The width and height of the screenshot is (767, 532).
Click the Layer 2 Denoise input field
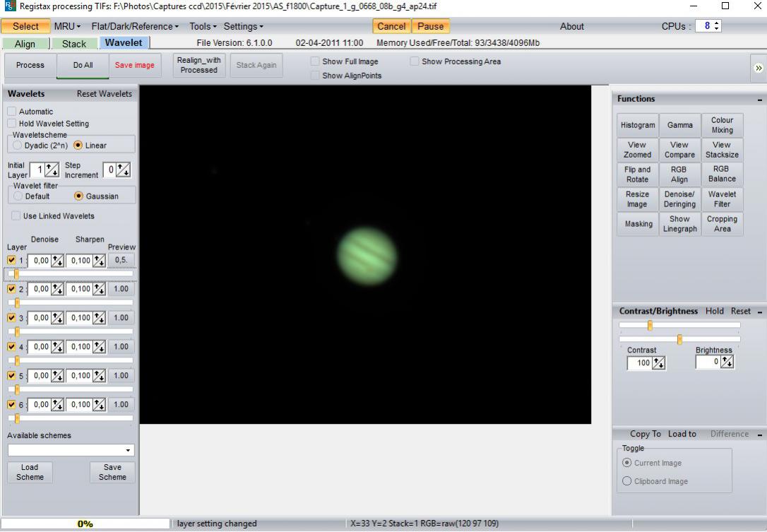point(40,289)
